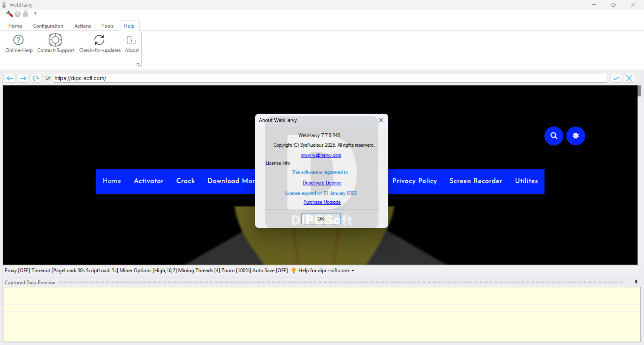The height and width of the screenshot is (345, 644).
Task: Click the red wrench quick access icon
Action: click(x=9, y=14)
